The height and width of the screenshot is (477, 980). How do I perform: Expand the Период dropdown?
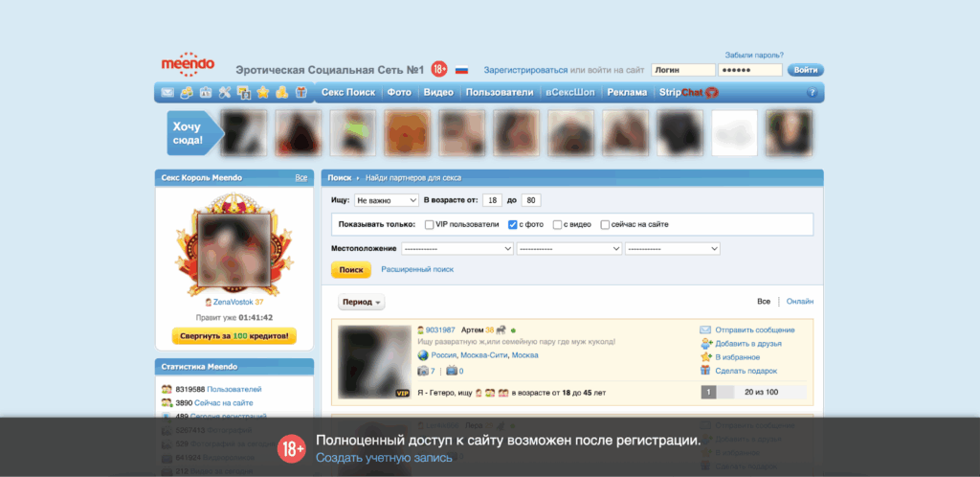tap(362, 302)
